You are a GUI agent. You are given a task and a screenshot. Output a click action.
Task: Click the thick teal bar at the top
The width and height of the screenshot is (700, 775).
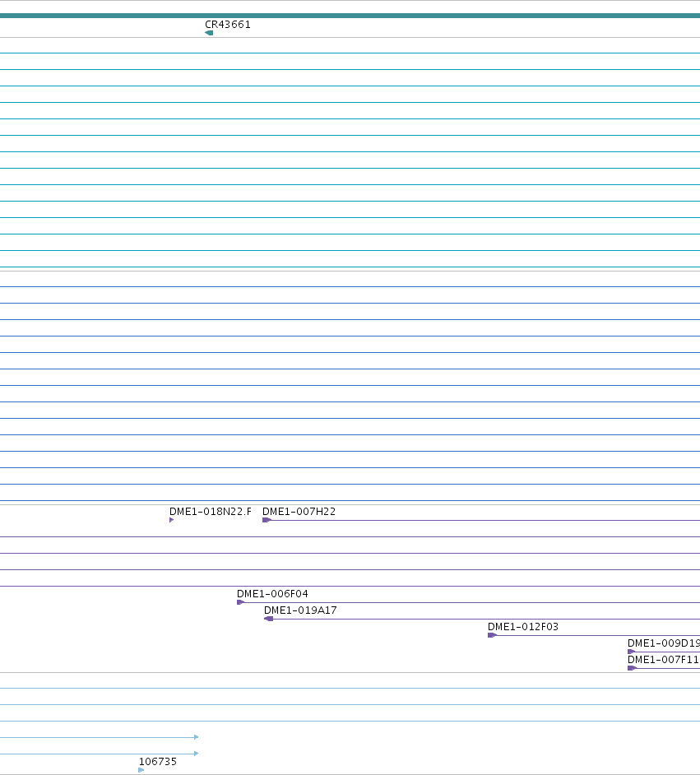point(350,16)
